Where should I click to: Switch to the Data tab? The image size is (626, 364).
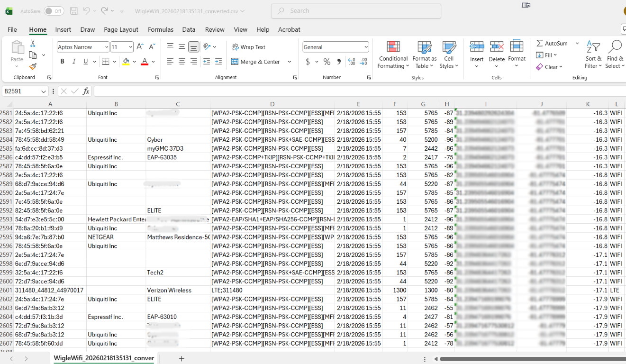[x=189, y=29]
